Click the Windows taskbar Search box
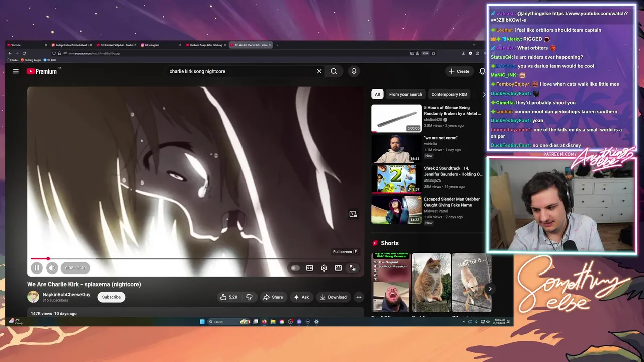Viewport: 644px width, 362px height. [229, 322]
